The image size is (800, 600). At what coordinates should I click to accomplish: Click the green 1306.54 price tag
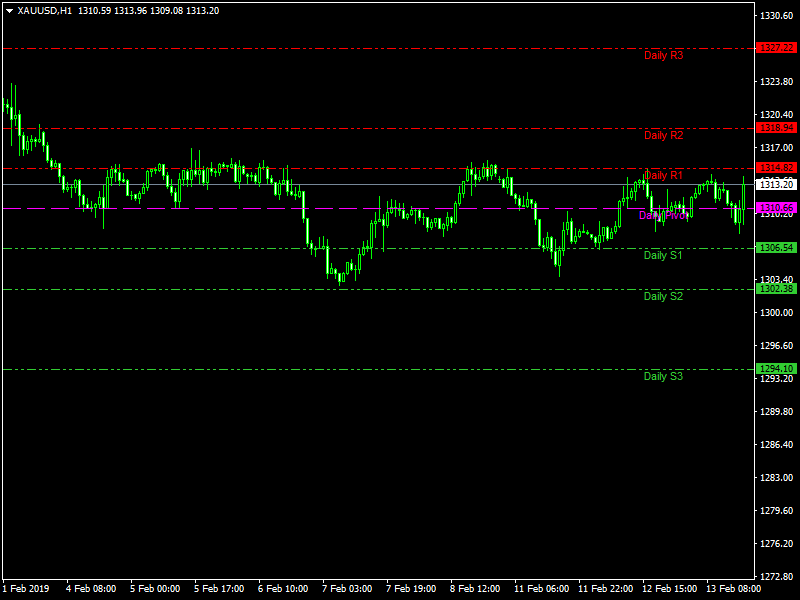776,248
